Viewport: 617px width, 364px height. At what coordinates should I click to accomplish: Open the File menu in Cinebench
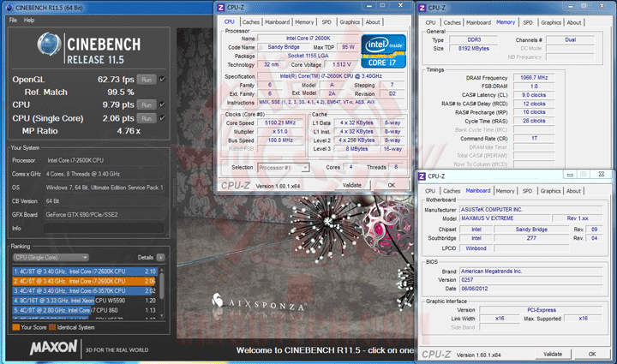(x=13, y=20)
